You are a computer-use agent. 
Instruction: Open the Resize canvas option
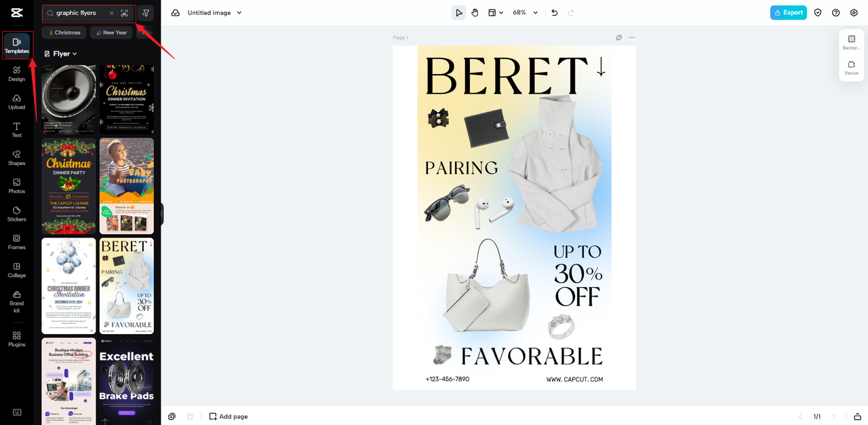pos(851,68)
